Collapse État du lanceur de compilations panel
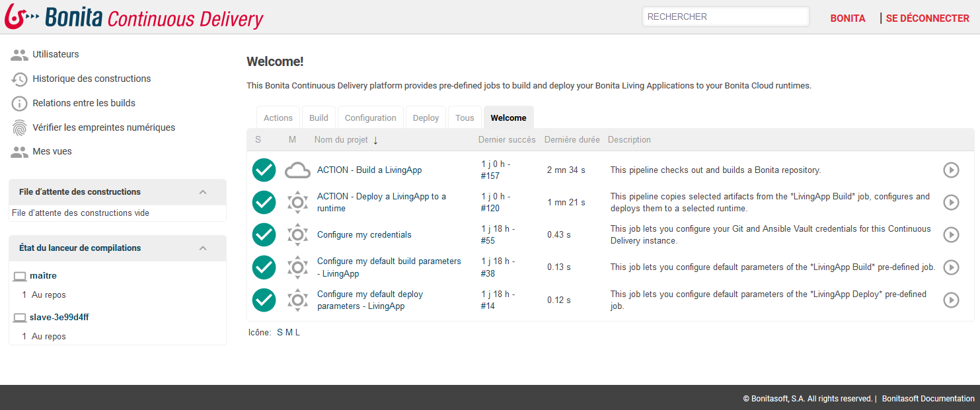The image size is (980, 410). pyautogui.click(x=203, y=248)
